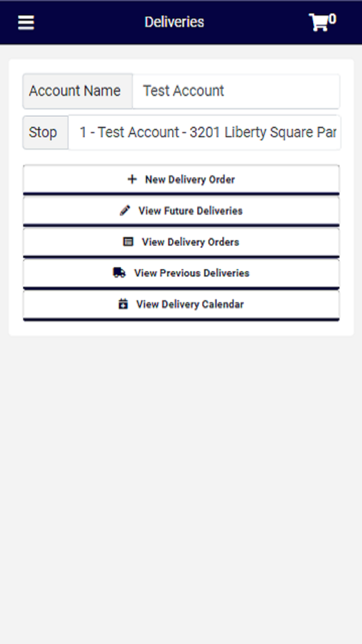Screen dimensions: 362x644
Task: Click the Account Name label
Action: point(75,91)
